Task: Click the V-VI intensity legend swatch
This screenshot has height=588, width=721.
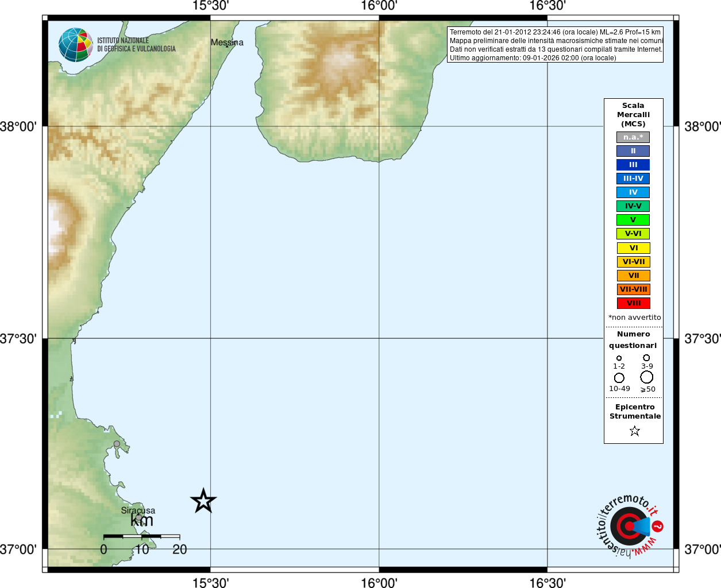Action: coord(633,234)
